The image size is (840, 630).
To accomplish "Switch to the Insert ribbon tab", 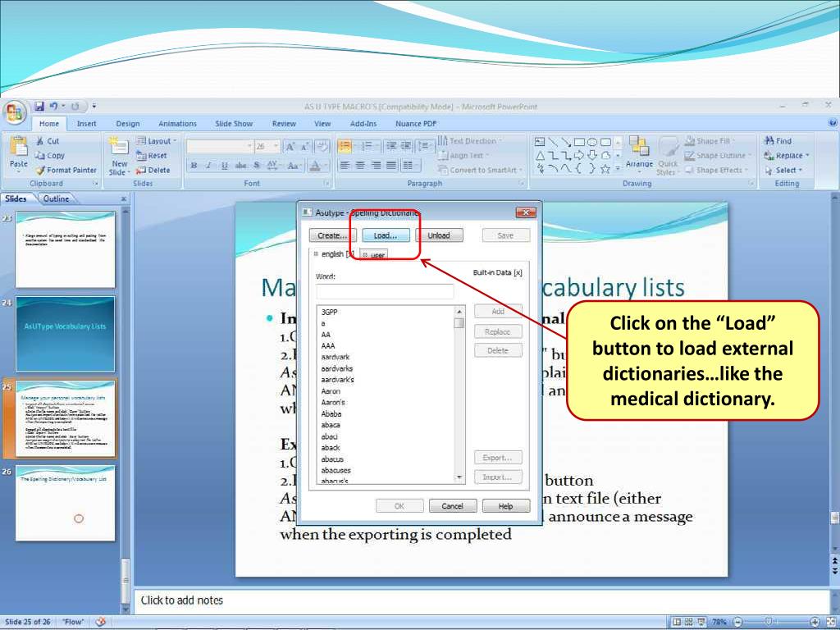I will pyautogui.click(x=86, y=124).
